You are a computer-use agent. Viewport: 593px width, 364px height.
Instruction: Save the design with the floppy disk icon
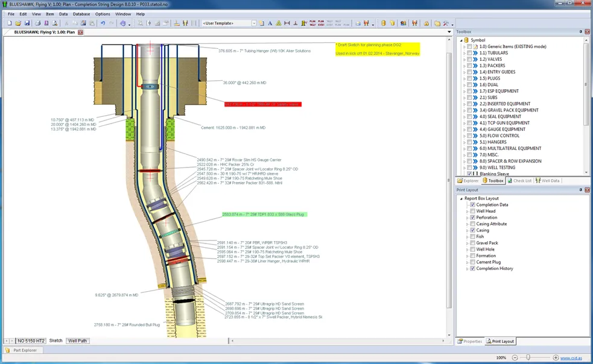pos(27,24)
